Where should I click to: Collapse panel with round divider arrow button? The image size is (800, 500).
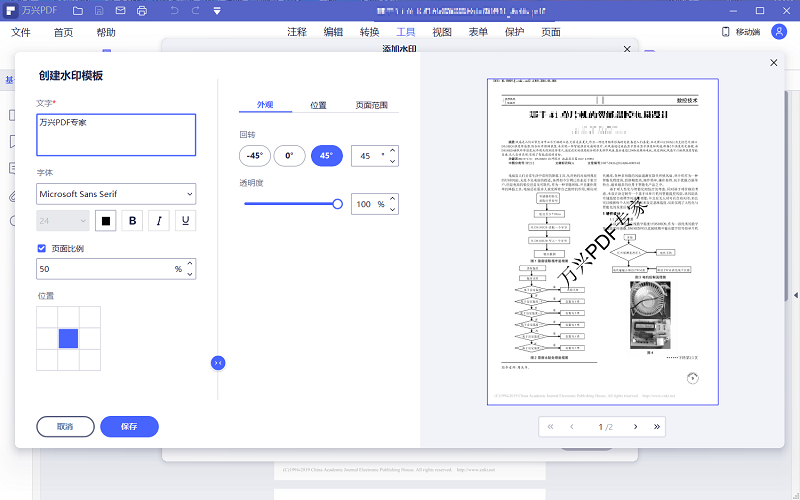(x=218, y=363)
